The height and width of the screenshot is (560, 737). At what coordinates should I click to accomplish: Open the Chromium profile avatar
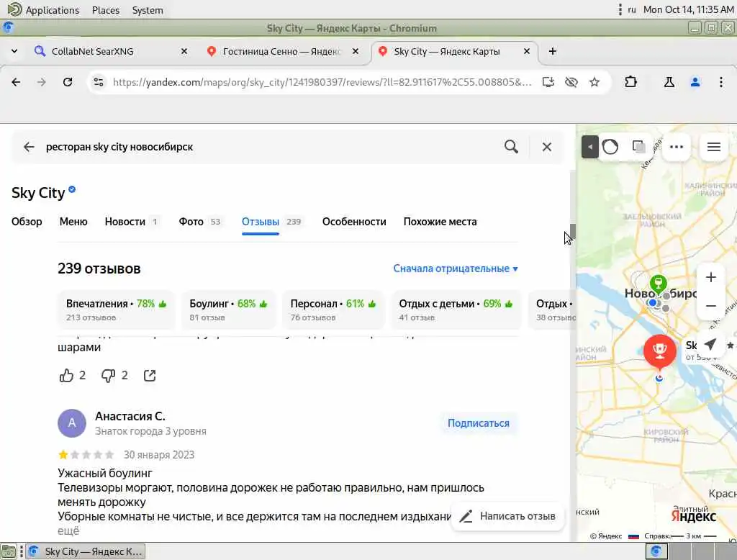(695, 82)
